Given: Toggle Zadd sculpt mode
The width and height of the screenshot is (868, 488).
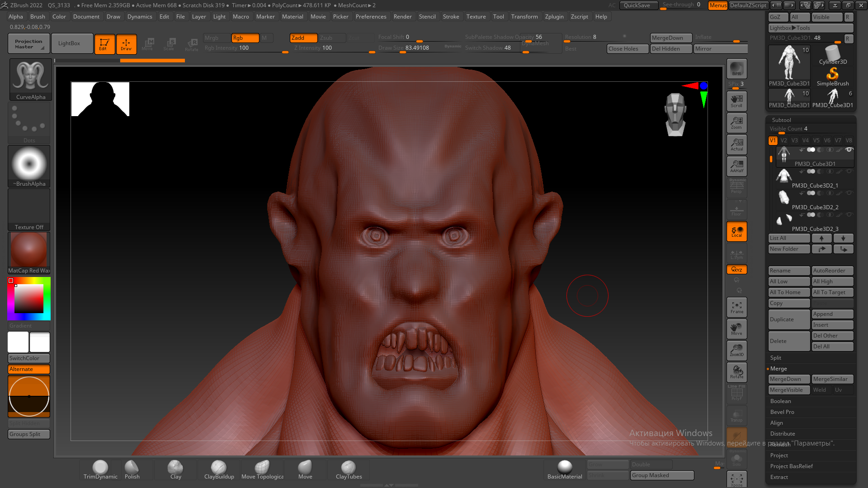Looking at the screenshot, I should 303,38.
